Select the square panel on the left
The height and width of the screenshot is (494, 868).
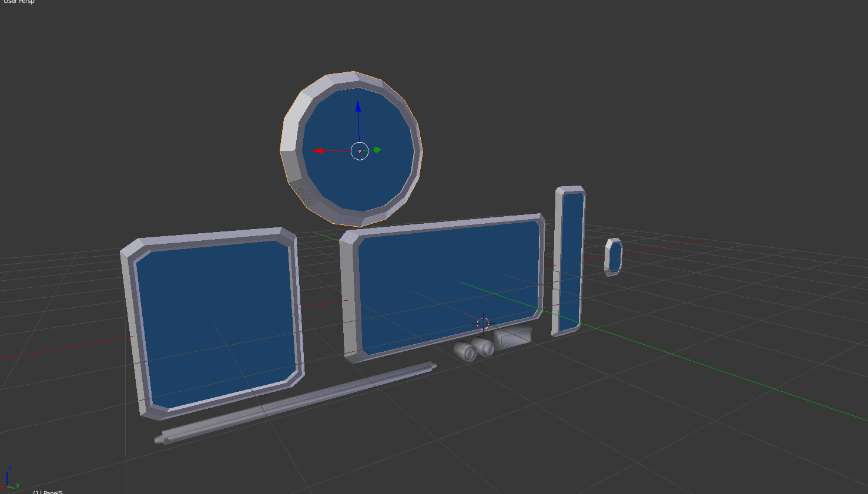(213, 322)
